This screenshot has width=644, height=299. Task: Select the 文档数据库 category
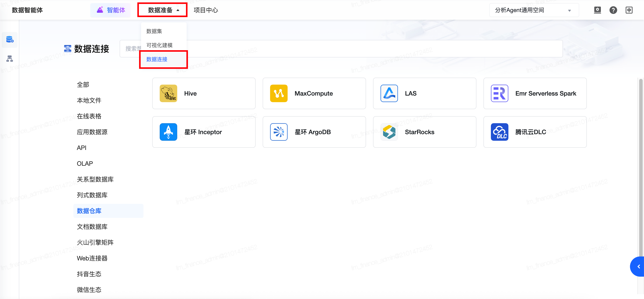click(x=108, y=227)
